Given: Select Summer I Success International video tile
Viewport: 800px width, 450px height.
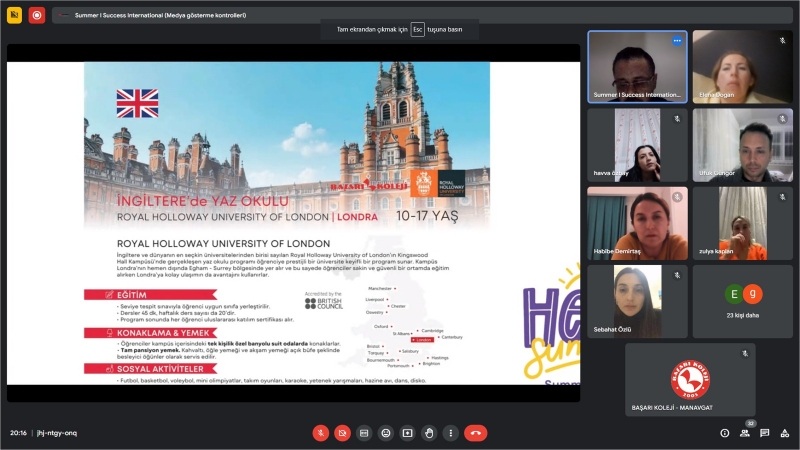Looking at the screenshot, I should (x=637, y=67).
